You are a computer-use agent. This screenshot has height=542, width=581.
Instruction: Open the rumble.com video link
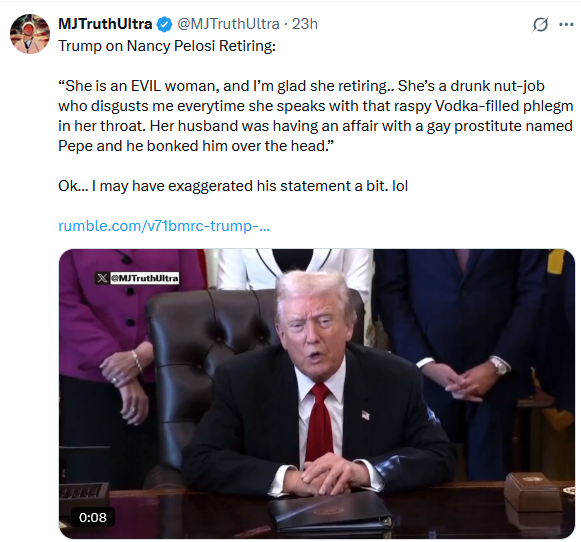tap(164, 226)
